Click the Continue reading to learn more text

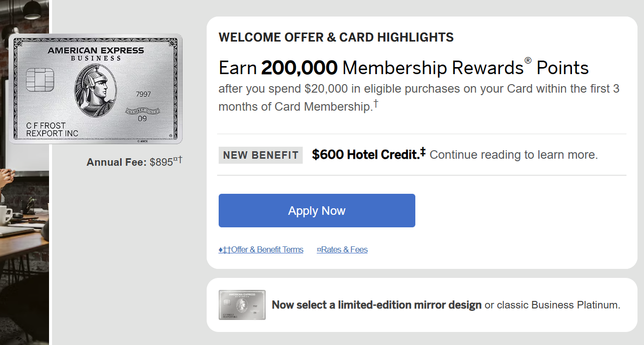[x=514, y=155]
